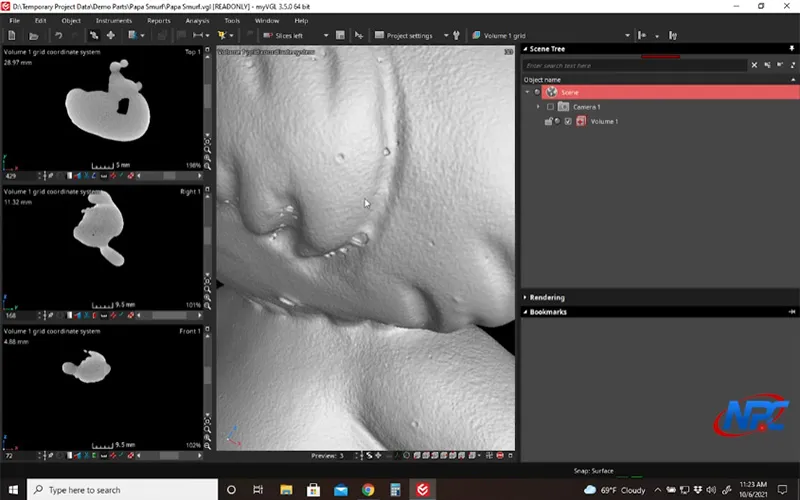Click the wrench icon next to Project settings
This screenshot has height=500, width=800.
(456, 35)
